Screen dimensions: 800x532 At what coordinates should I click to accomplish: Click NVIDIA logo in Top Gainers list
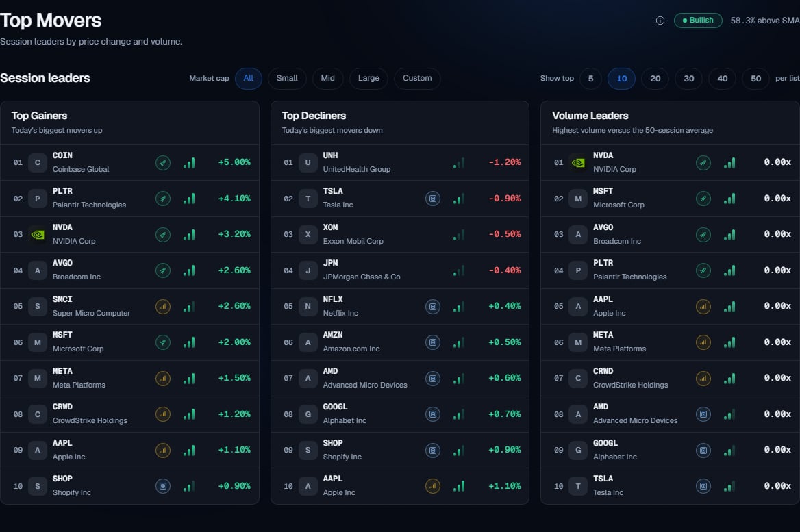point(37,235)
